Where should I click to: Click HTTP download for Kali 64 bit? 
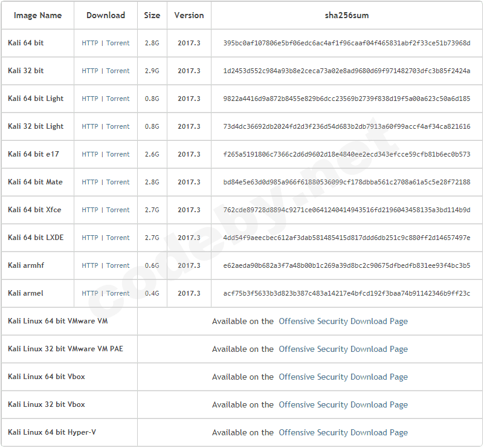coord(90,43)
